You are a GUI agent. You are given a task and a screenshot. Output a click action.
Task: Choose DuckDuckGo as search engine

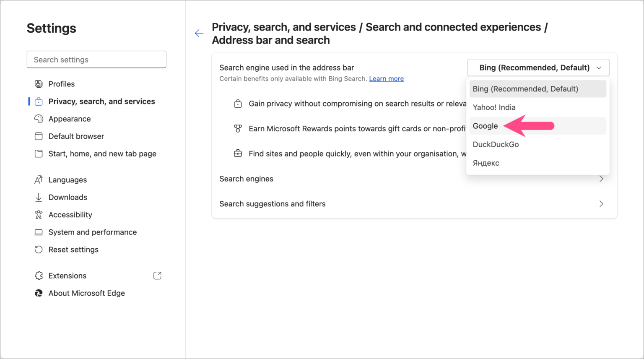(x=496, y=144)
